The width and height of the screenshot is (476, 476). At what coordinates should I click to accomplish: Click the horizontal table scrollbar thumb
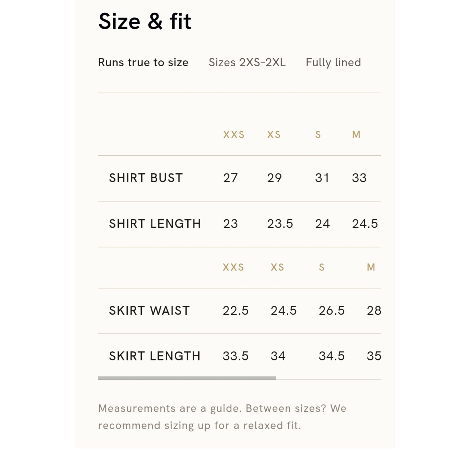(x=187, y=378)
